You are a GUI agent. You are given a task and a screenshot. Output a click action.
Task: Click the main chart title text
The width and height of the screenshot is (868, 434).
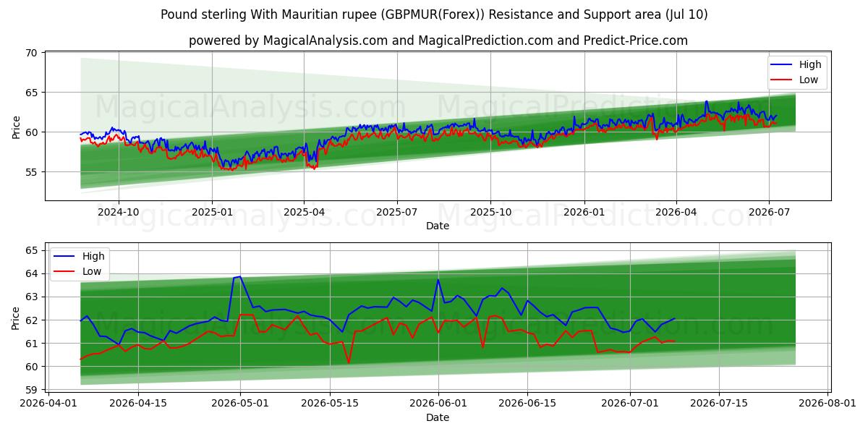click(434, 14)
